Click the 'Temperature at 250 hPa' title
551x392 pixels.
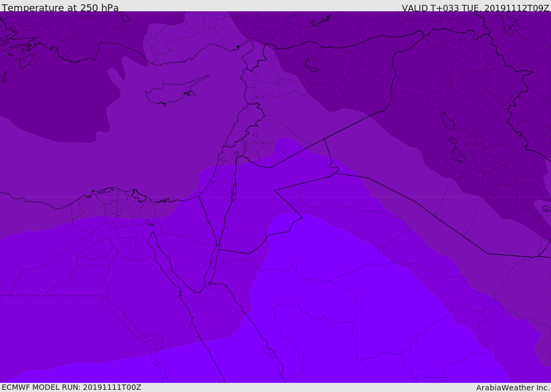pos(60,8)
